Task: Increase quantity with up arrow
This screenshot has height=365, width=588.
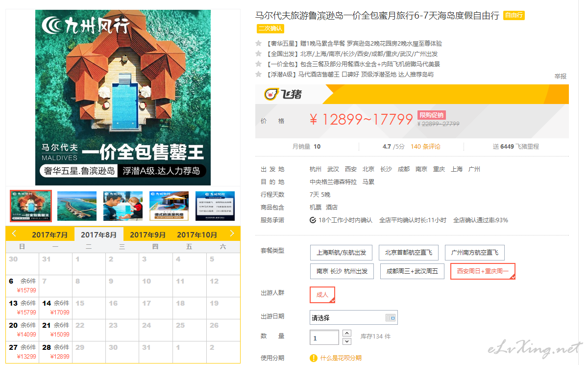Action: pos(347,333)
